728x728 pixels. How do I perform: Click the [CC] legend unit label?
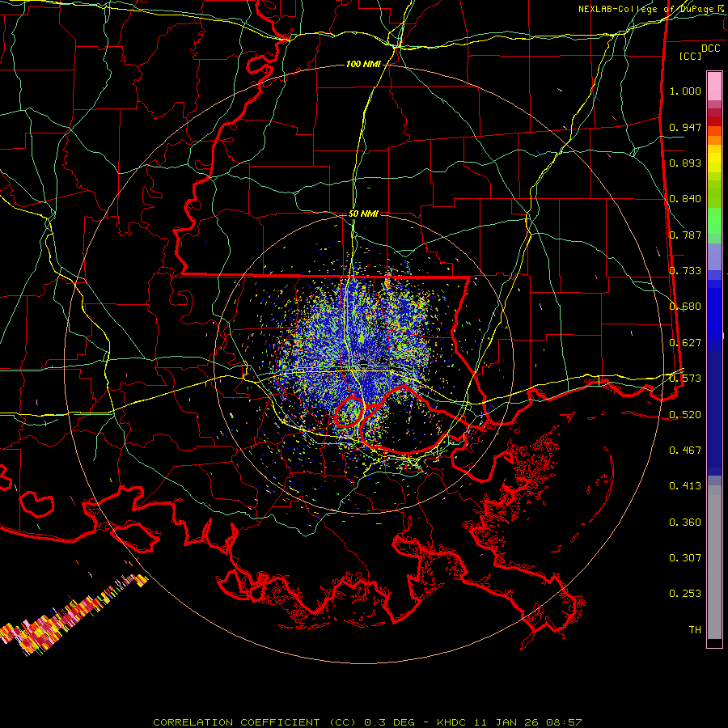[691, 56]
